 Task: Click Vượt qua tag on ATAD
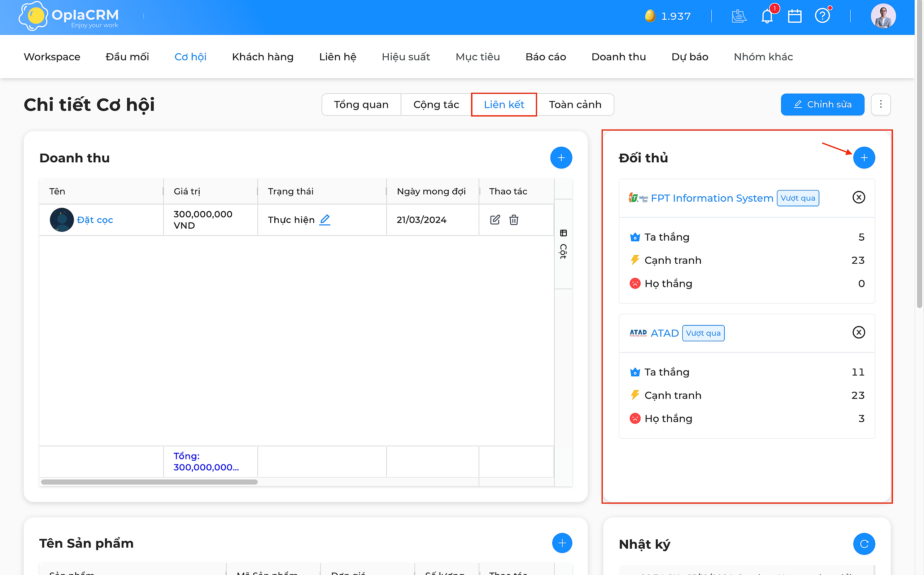coord(703,333)
